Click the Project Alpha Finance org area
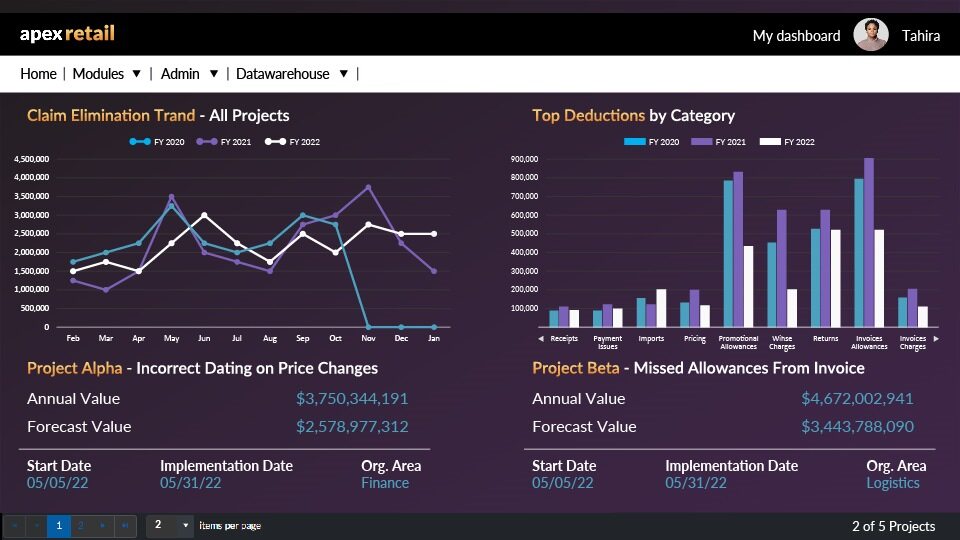This screenshot has height=540, width=960. point(385,483)
